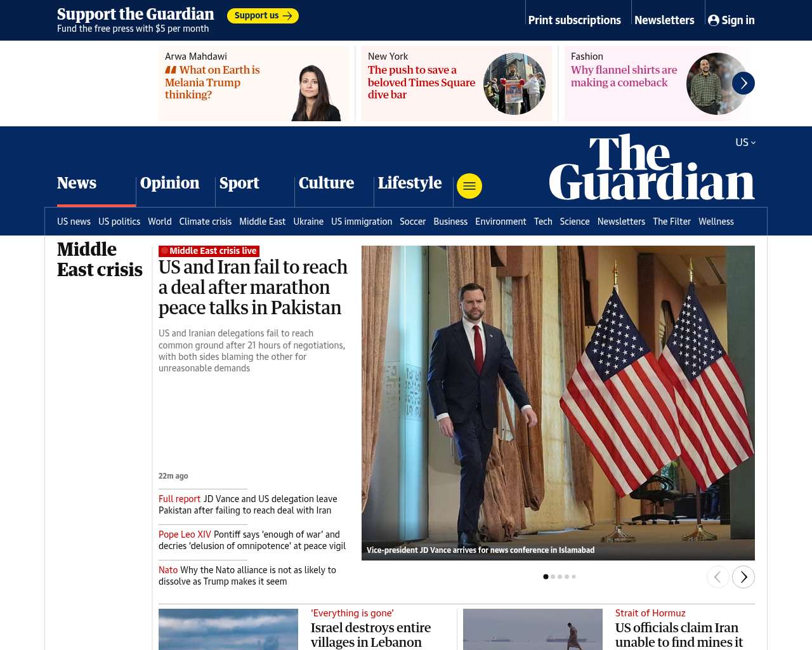Click Arwa Mahdawi's portrait thumbnail
812x650 pixels.
(x=317, y=93)
